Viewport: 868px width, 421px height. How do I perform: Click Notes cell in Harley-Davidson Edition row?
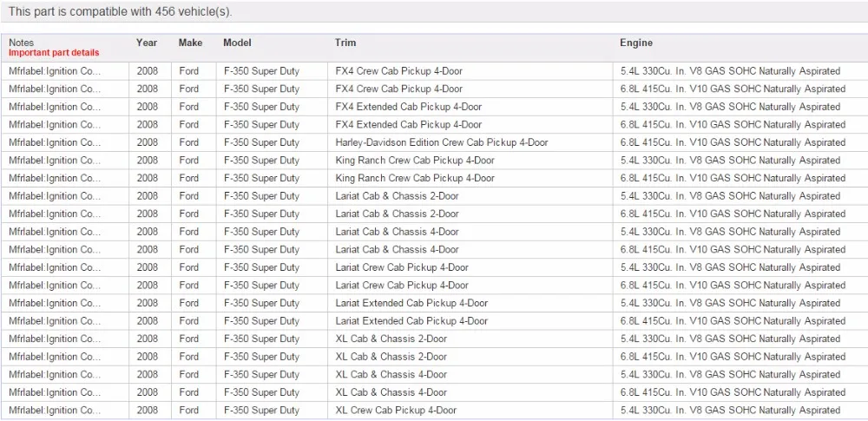click(x=65, y=142)
